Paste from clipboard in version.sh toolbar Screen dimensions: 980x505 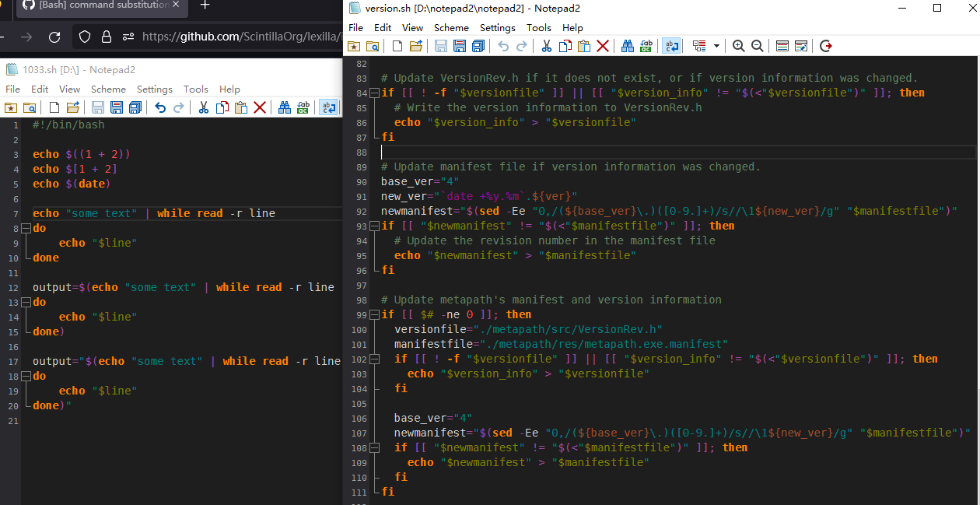[584, 46]
